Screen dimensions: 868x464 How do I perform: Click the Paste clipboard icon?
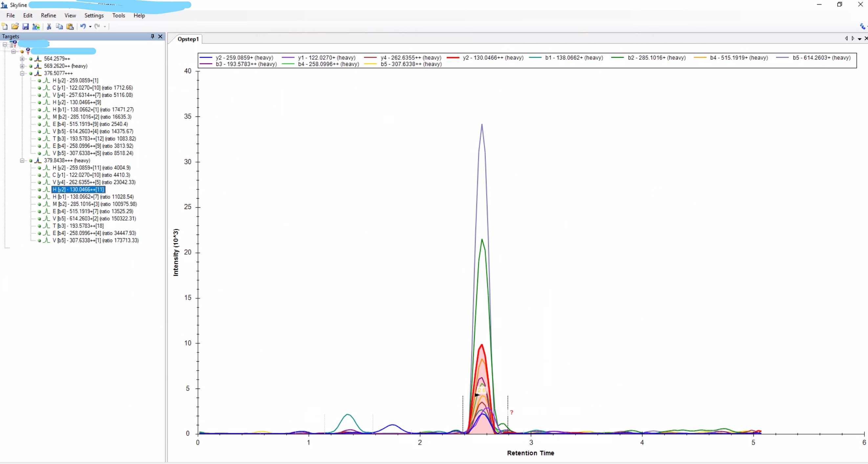tap(70, 26)
